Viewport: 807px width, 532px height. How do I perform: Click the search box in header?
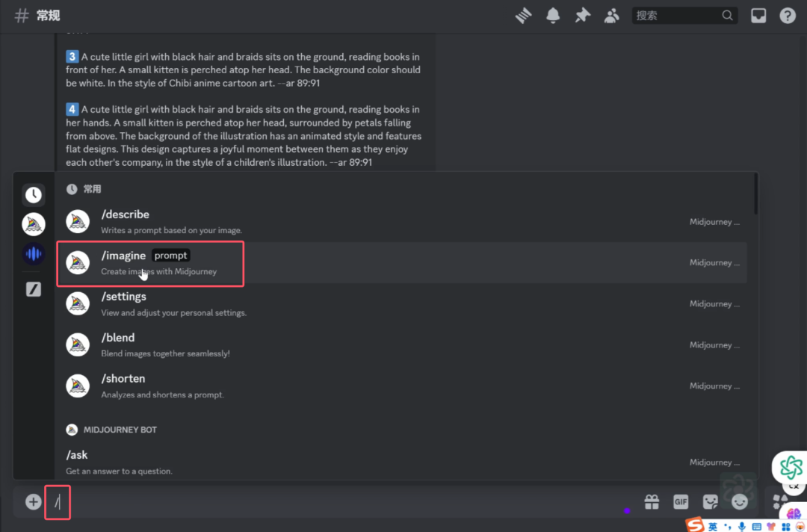coord(677,16)
